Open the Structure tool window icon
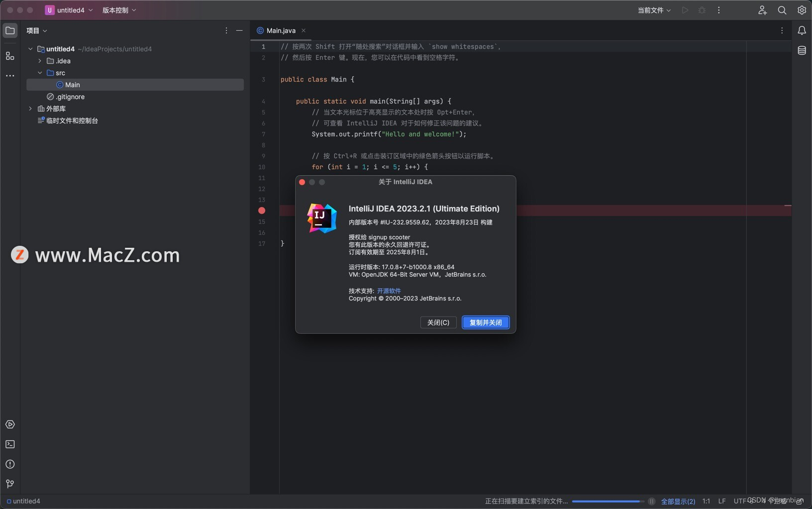812x509 pixels. [x=10, y=56]
